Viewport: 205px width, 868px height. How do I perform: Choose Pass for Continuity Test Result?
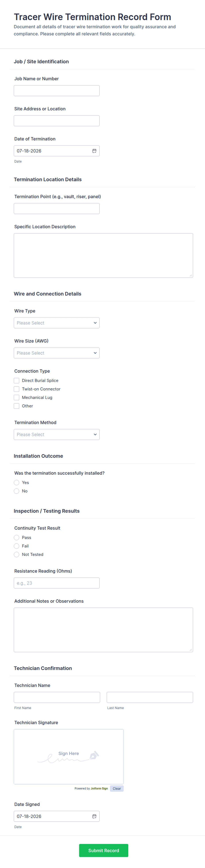tap(17, 537)
